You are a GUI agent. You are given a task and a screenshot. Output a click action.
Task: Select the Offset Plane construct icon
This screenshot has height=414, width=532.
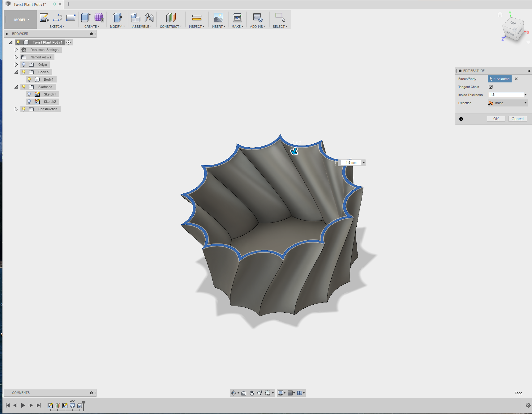coord(171,18)
